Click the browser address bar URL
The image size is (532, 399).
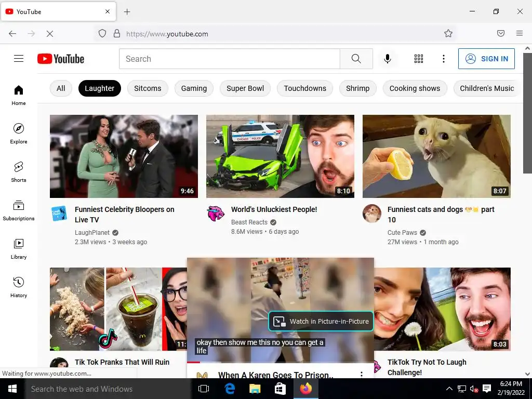(167, 34)
